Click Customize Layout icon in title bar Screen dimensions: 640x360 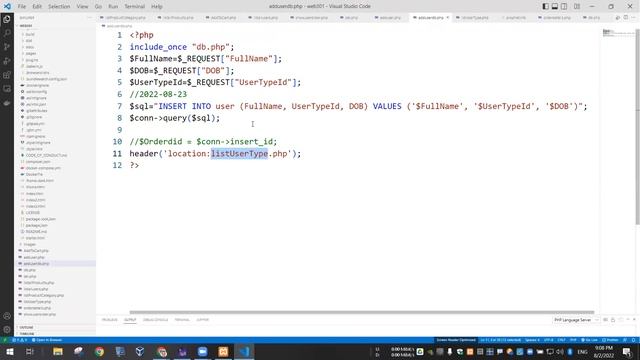click(577, 7)
